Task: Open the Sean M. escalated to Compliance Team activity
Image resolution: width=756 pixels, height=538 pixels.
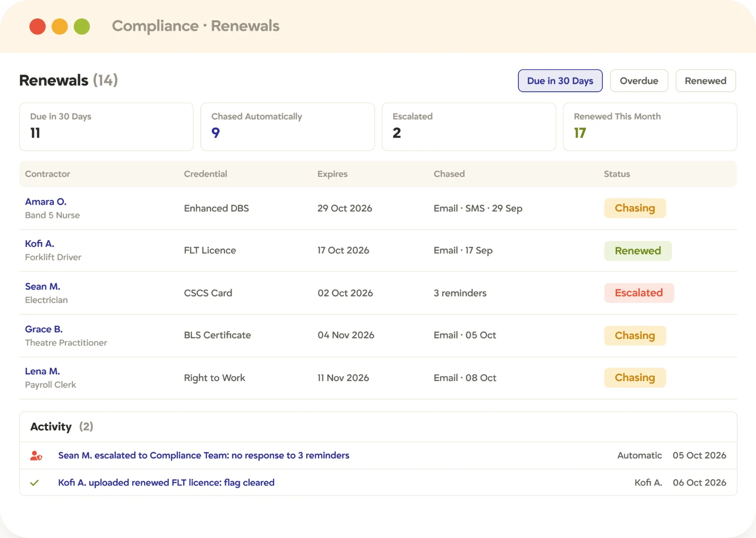Action: (204, 455)
